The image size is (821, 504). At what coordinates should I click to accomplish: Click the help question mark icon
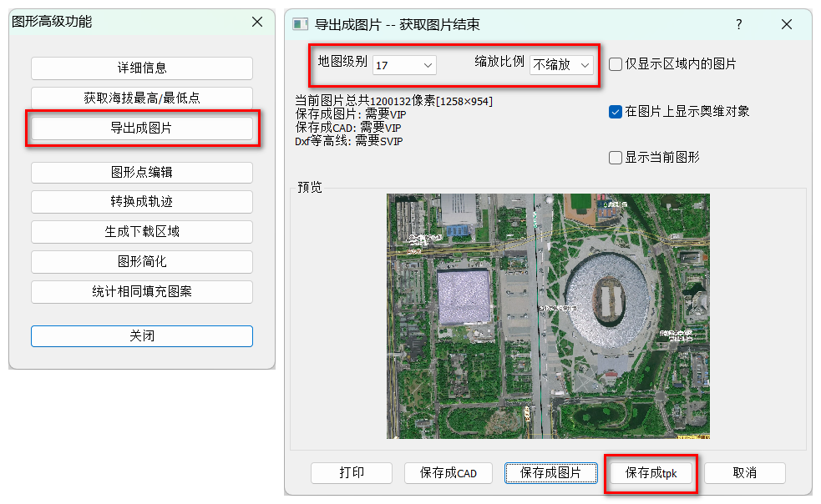click(x=739, y=24)
